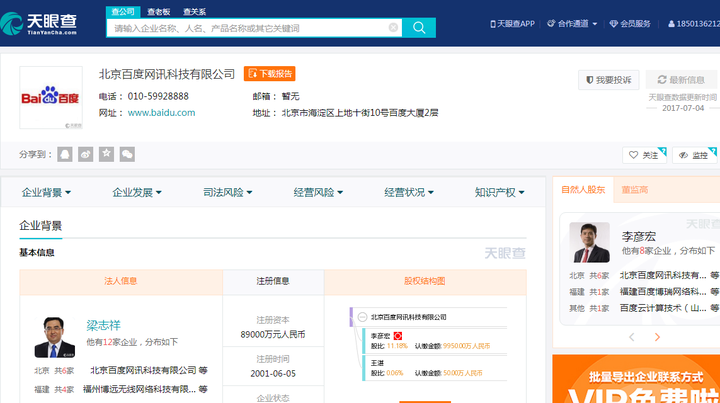The width and height of the screenshot is (720, 403).
Task: Switch to the 查关系 search tab
Action: click(x=194, y=12)
